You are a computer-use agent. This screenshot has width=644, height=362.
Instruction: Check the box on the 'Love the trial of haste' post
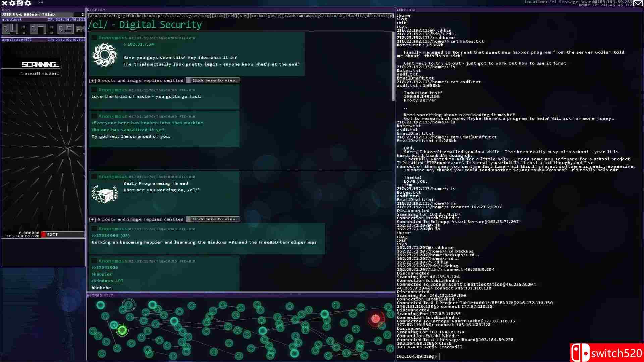pyautogui.click(x=94, y=90)
